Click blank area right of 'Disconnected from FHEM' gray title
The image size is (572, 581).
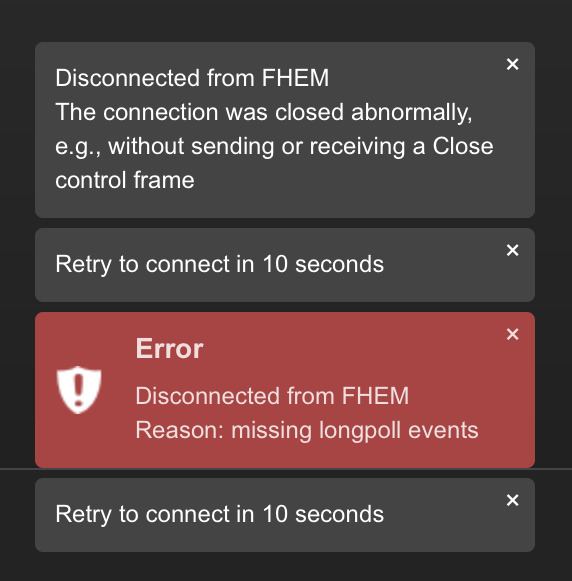click(415, 78)
